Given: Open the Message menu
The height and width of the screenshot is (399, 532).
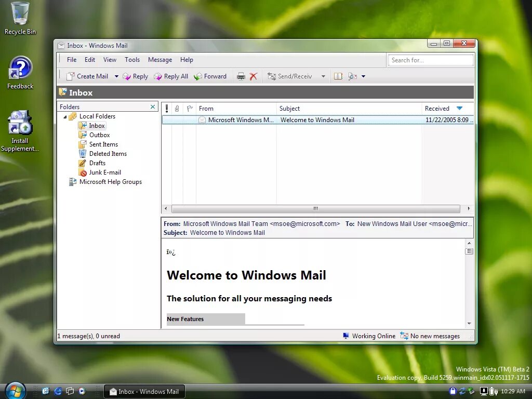Looking at the screenshot, I should pyautogui.click(x=159, y=59).
